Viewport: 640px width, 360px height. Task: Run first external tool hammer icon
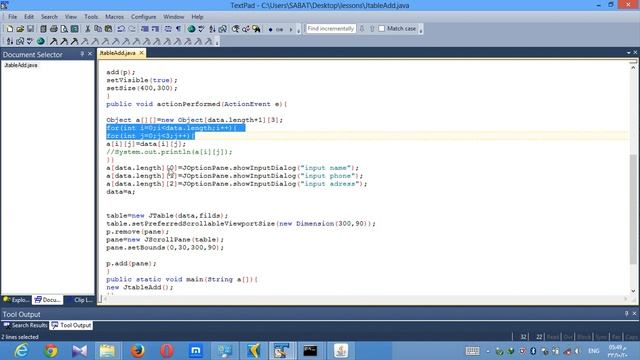(53, 41)
